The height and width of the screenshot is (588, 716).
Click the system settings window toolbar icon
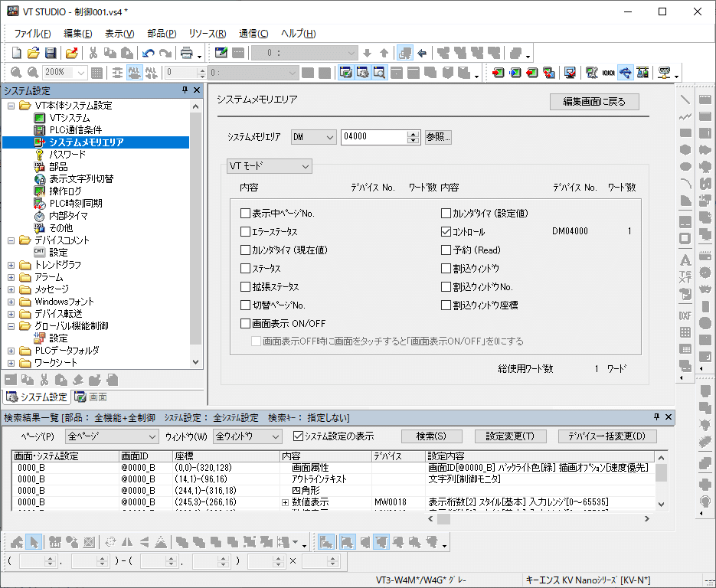(362, 73)
